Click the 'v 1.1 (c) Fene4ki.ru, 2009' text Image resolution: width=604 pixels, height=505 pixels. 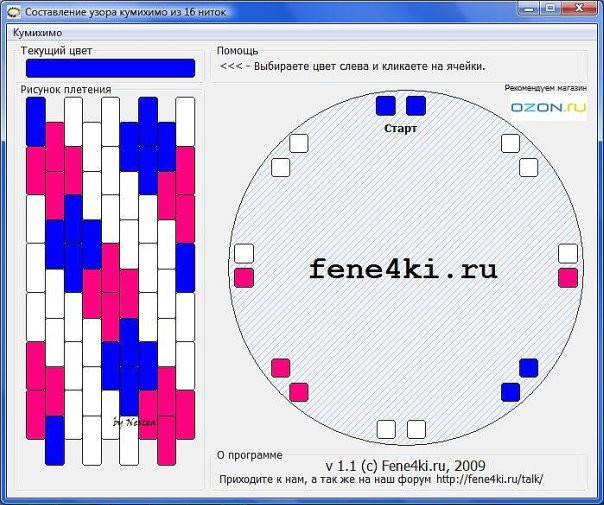point(405,466)
